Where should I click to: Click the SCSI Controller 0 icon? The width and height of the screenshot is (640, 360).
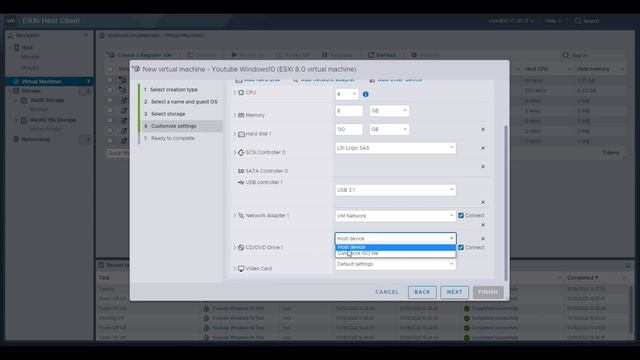[x=241, y=152]
